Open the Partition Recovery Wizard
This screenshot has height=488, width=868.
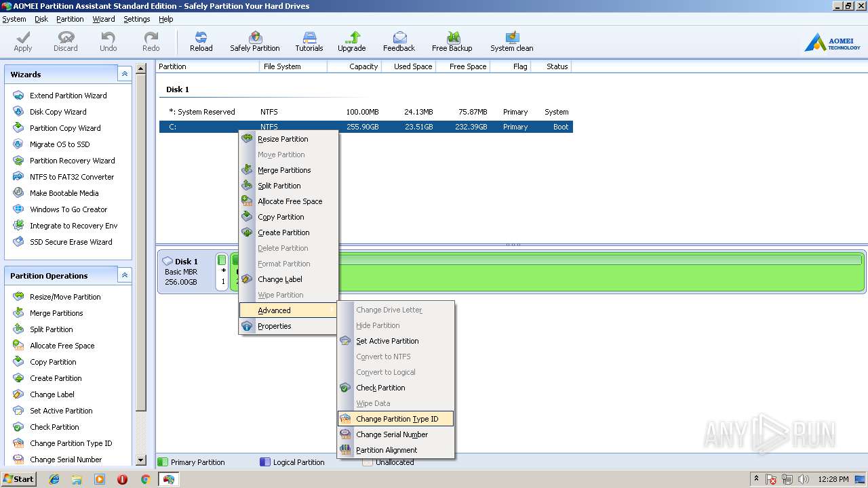pyautogui.click(x=72, y=161)
